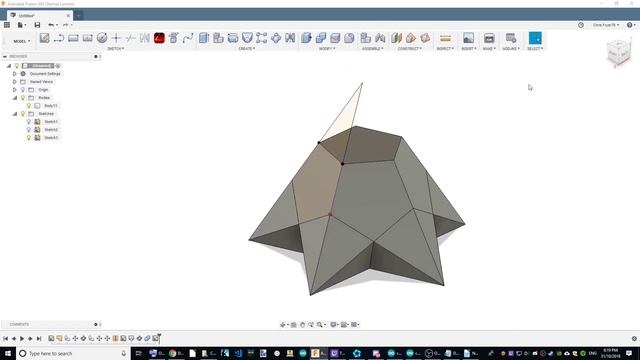This screenshot has height=360, width=640.
Task: Show Sketch1 using its light bulb
Action: click(29, 122)
